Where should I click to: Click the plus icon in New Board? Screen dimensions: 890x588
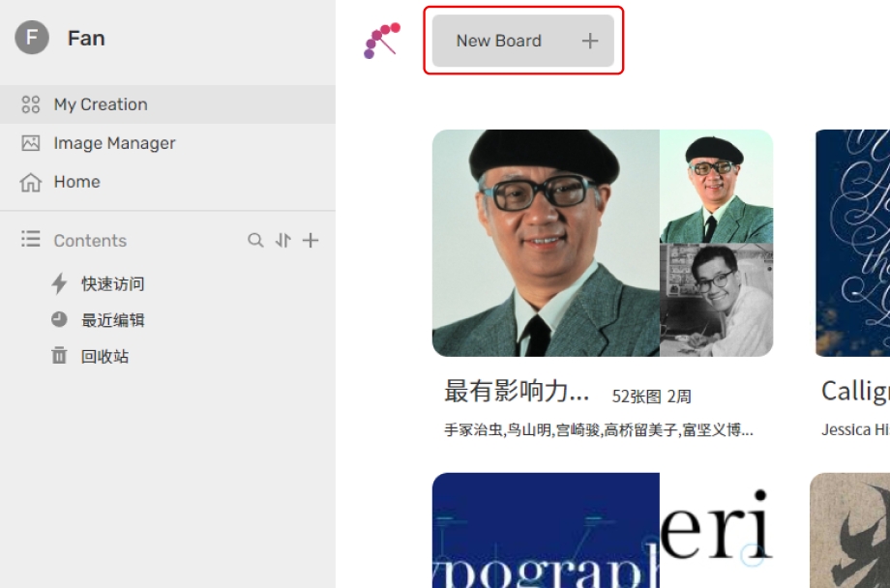click(x=590, y=41)
